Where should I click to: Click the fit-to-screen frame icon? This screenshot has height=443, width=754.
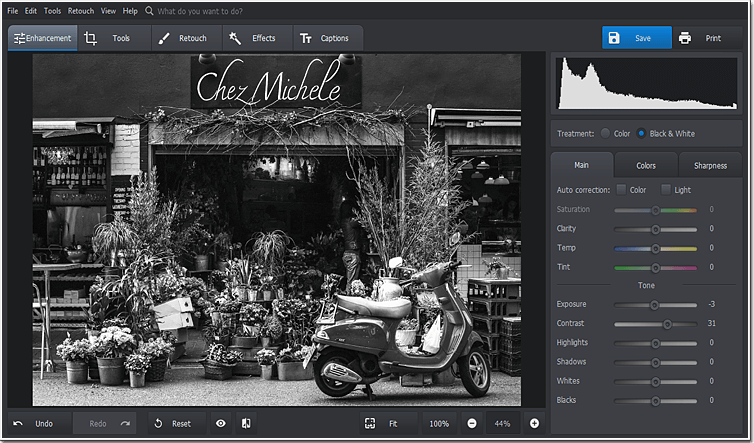[369, 423]
